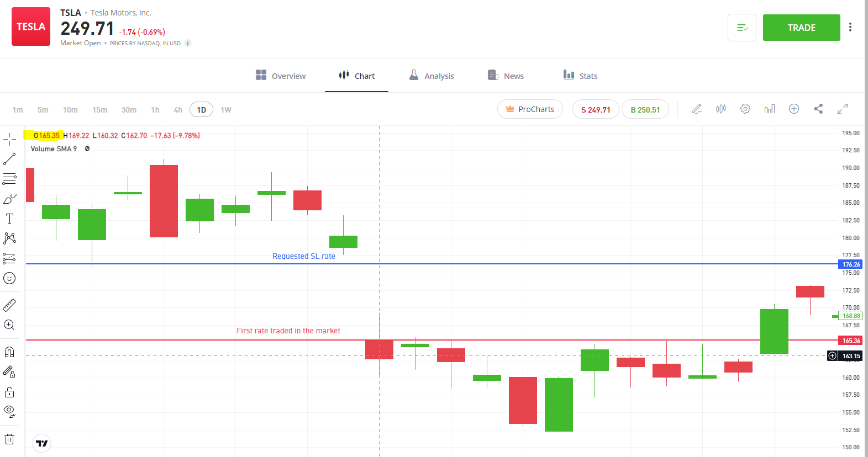Click 'First rate traded in the market' label
The image size is (868, 457).
pos(288,331)
